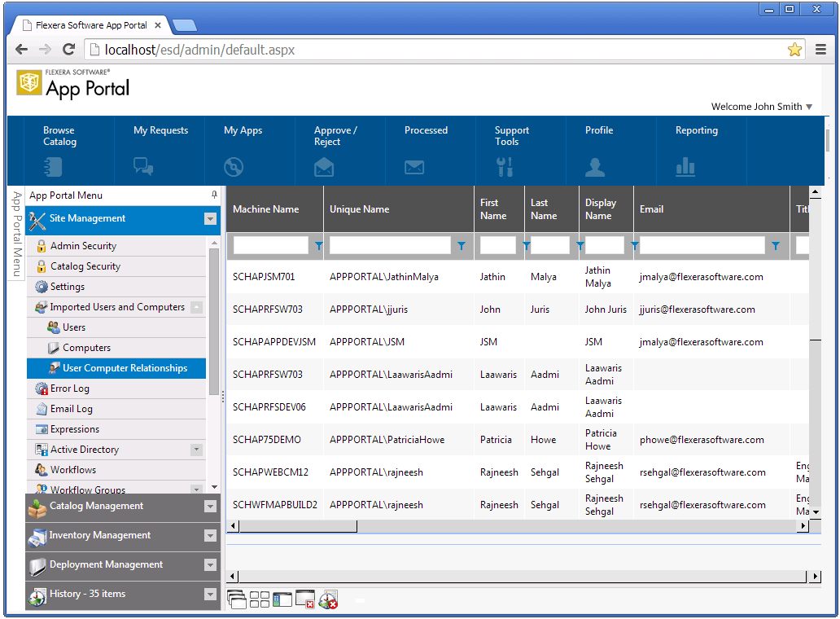Click the side panel layout icon
The width and height of the screenshot is (840, 619).
click(282, 599)
